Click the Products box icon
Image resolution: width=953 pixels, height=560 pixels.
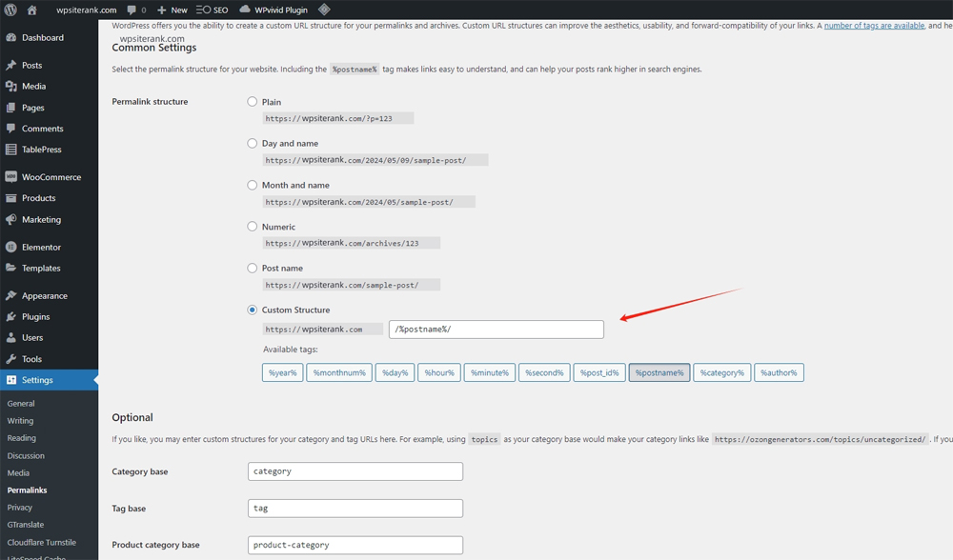[x=10, y=198]
